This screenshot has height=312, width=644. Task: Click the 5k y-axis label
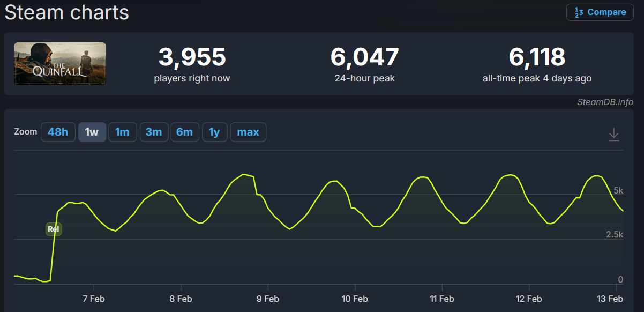tap(618, 191)
